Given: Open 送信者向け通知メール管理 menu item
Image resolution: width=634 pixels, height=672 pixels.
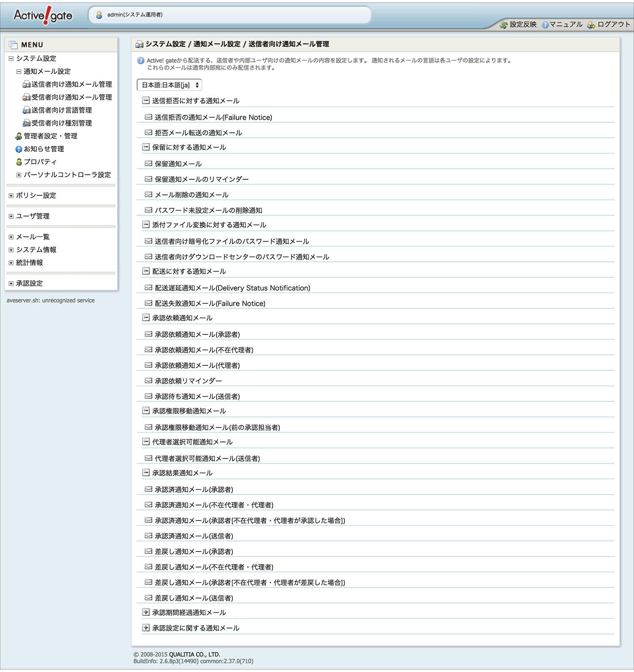Looking at the screenshot, I should tap(71, 84).
